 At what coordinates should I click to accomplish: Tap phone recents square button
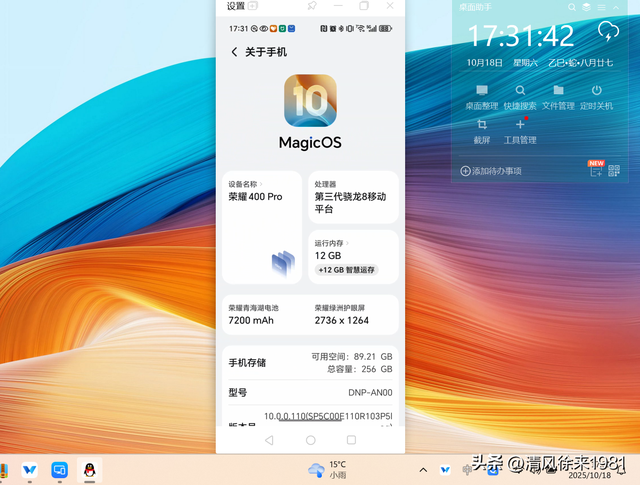tap(351, 440)
